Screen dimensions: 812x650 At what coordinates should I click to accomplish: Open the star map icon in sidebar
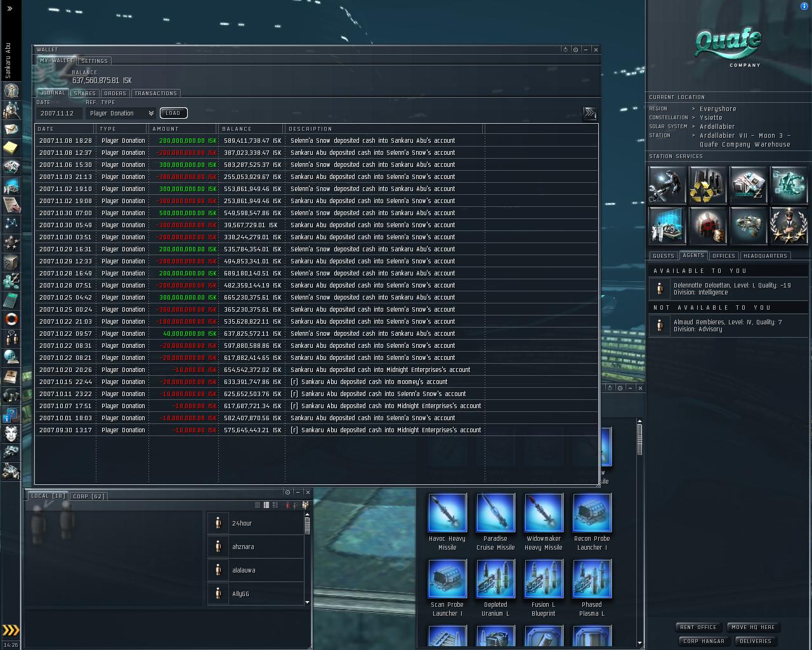11,223
